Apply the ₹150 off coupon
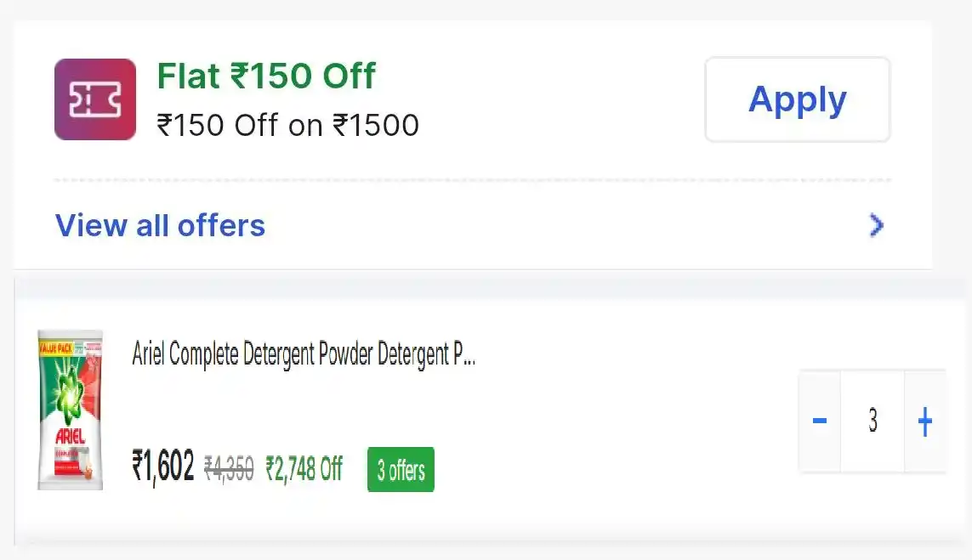972x560 pixels. coord(796,99)
